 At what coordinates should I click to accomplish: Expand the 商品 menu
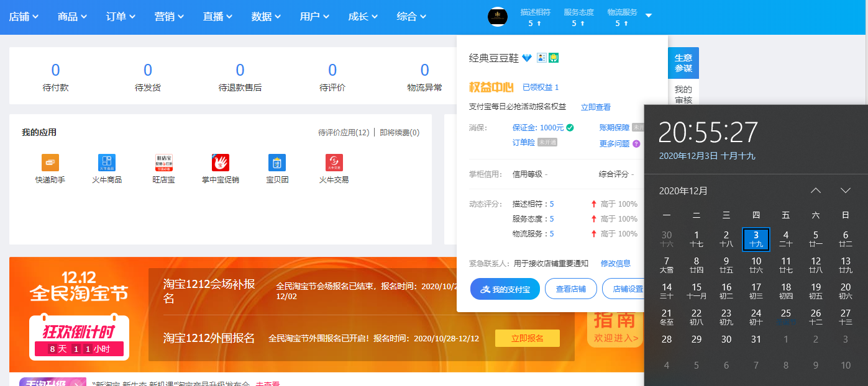click(73, 17)
